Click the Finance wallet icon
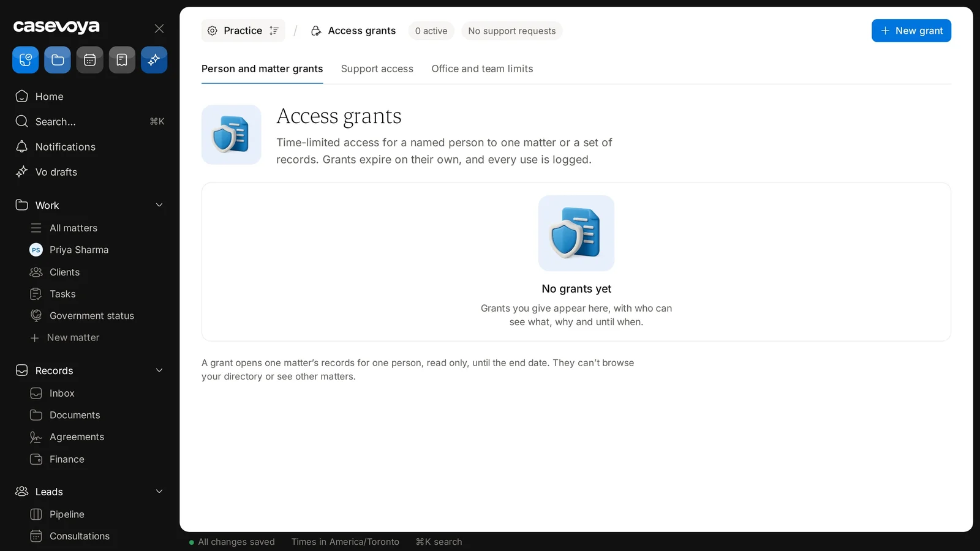 coord(36,459)
